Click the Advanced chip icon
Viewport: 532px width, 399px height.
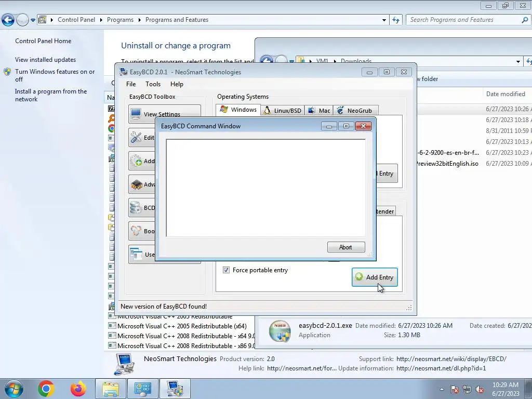137,184
